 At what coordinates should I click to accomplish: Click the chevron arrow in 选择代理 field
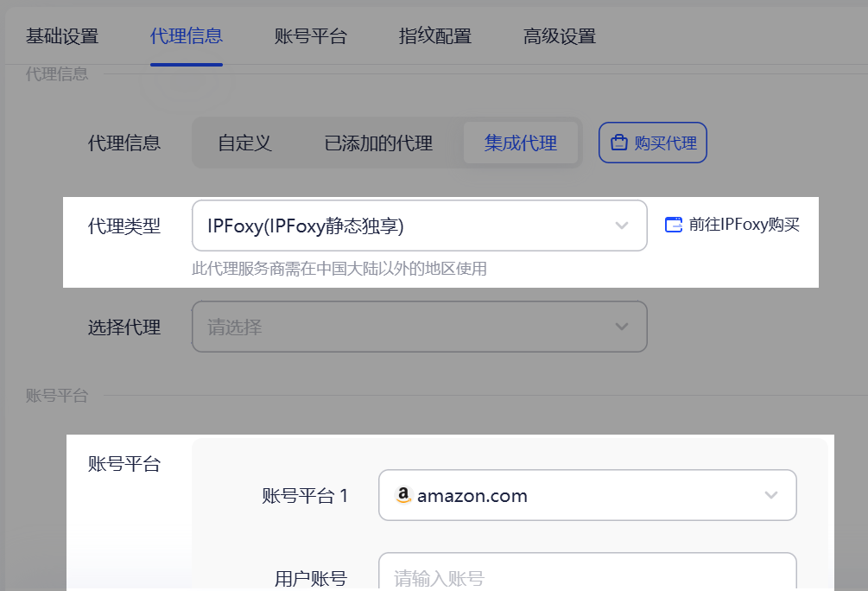pos(622,327)
